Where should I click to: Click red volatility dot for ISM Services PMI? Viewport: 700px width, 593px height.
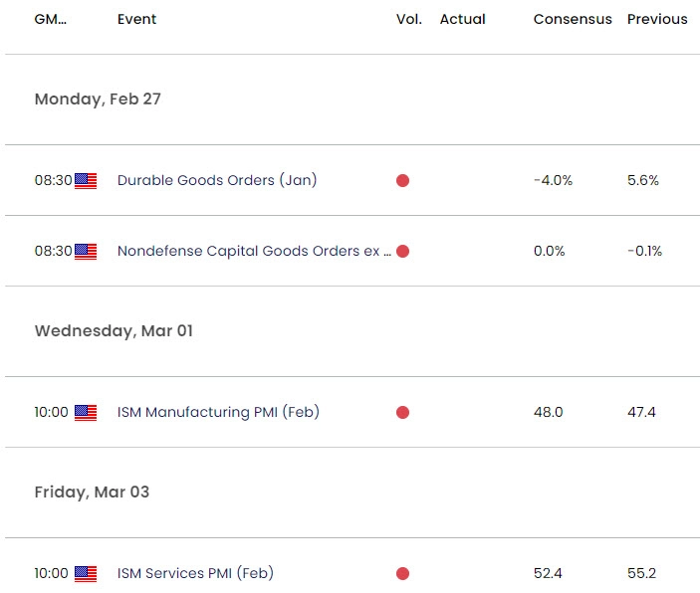[402, 574]
